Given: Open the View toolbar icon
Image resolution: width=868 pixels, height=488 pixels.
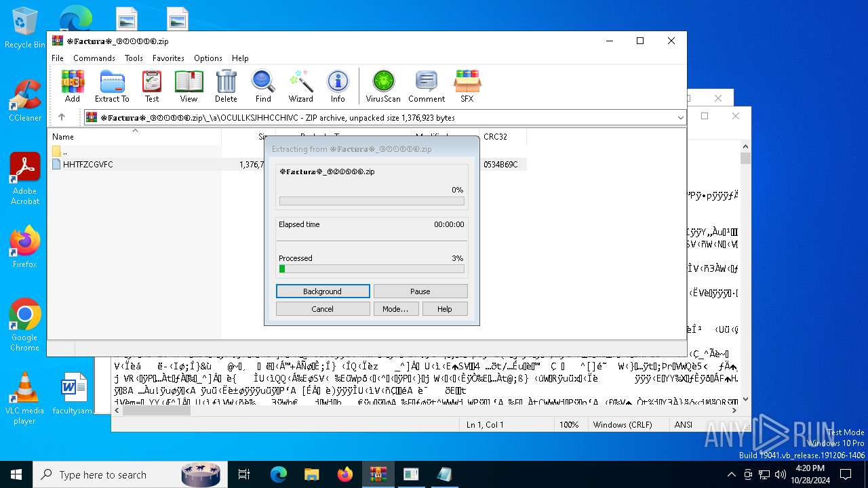Looking at the screenshot, I should [x=189, y=86].
